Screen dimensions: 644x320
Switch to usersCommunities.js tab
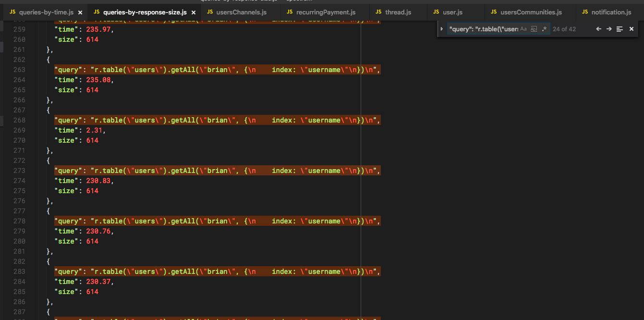(531, 12)
